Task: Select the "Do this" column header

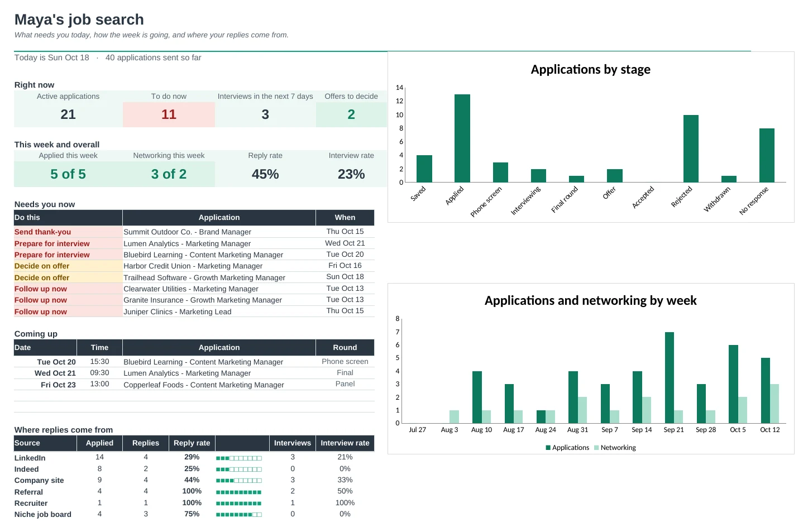Action: coord(68,218)
